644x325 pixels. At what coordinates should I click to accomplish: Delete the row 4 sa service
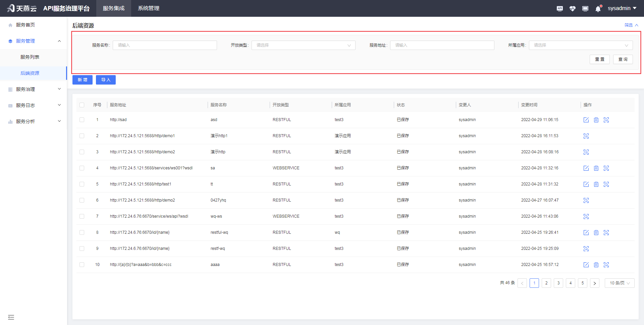click(x=596, y=168)
